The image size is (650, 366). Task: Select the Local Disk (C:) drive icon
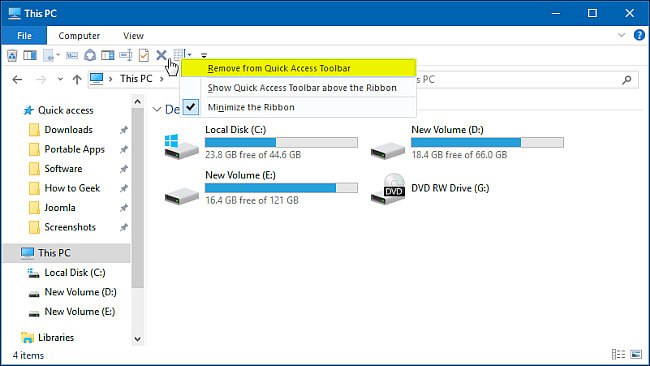click(x=182, y=147)
